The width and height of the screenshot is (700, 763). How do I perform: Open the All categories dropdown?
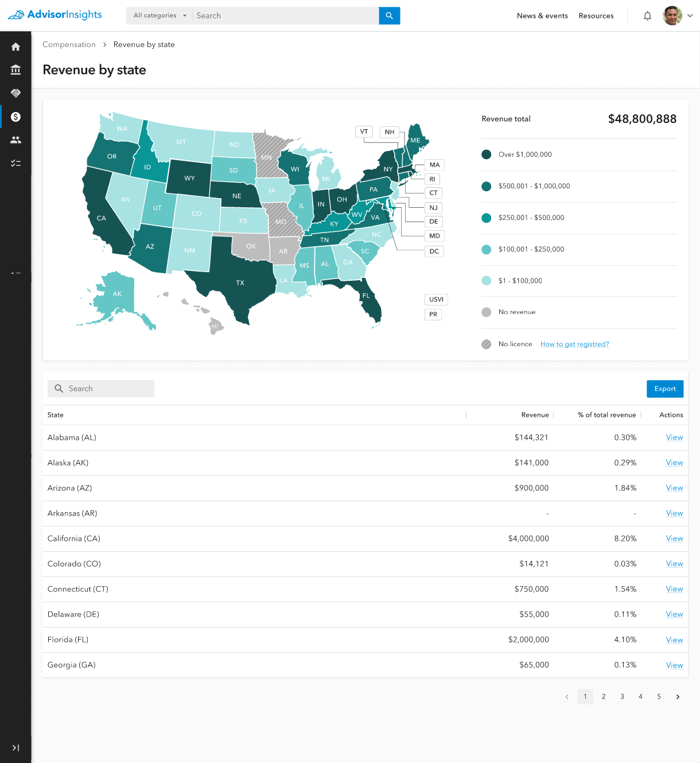(x=160, y=16)
